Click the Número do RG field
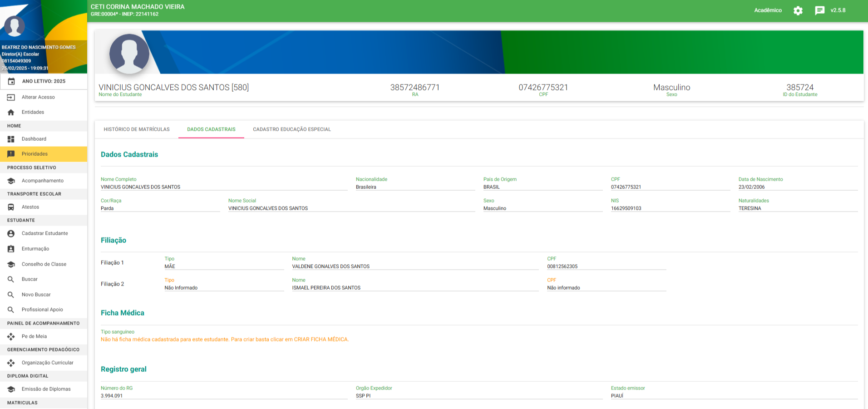The image size is (868, 409). (223, 396)
